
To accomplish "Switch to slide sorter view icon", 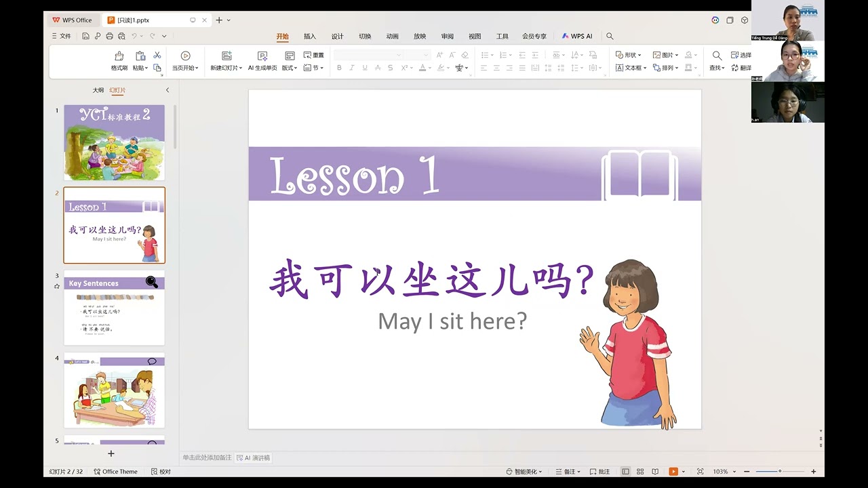I will point(640,471).
